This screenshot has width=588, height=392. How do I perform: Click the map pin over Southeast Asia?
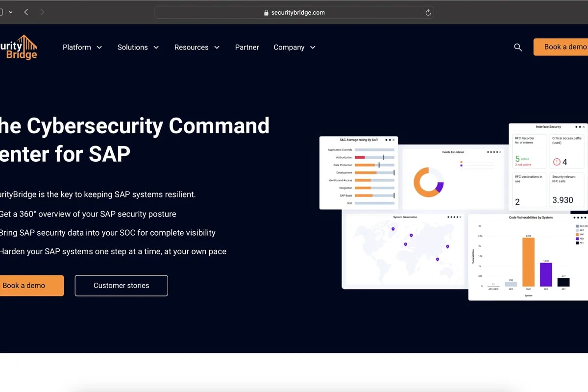(x=438, y=259)
